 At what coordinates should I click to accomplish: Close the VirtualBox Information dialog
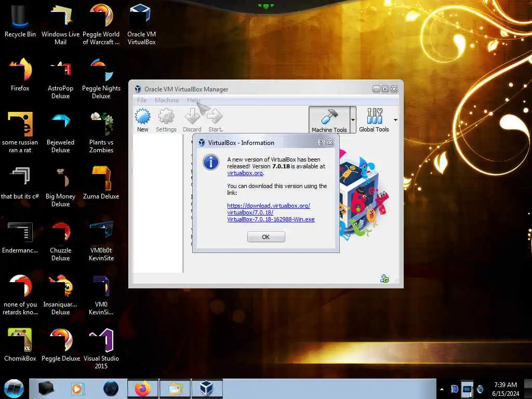click(x=330, y=142)
